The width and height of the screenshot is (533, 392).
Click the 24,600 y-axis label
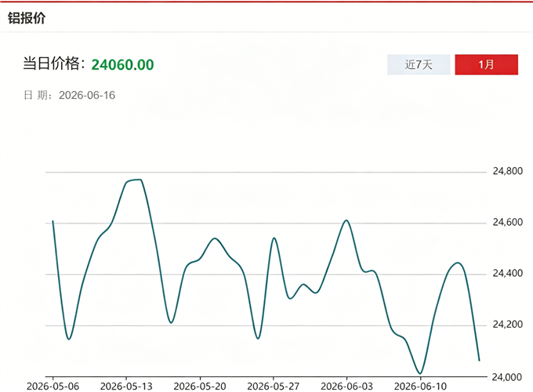pos(507,223)
